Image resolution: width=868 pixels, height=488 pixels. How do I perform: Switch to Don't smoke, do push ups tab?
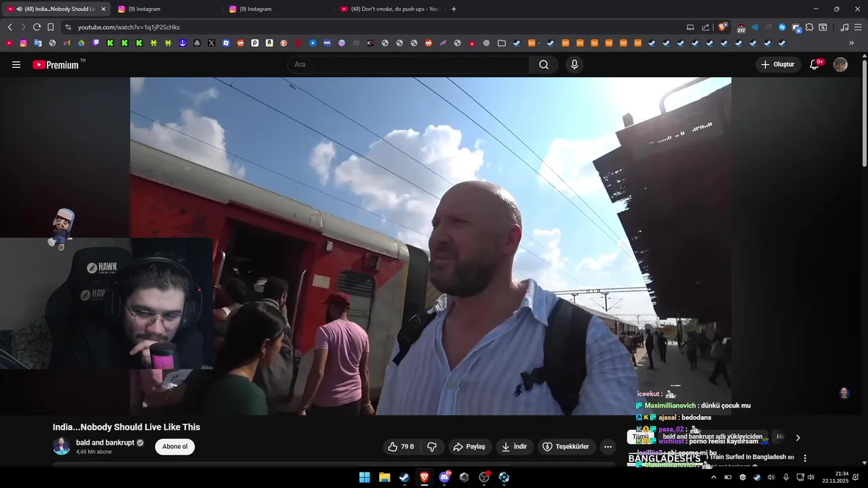[389, 9]
